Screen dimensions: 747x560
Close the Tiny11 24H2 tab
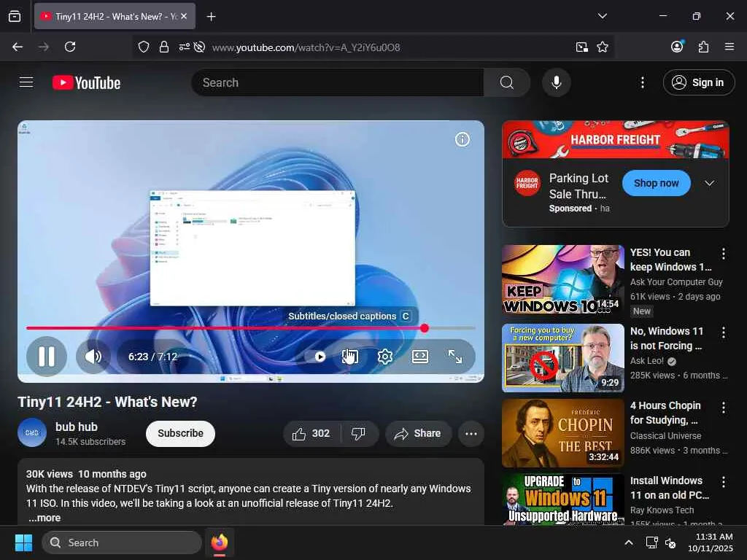[184, 16]
